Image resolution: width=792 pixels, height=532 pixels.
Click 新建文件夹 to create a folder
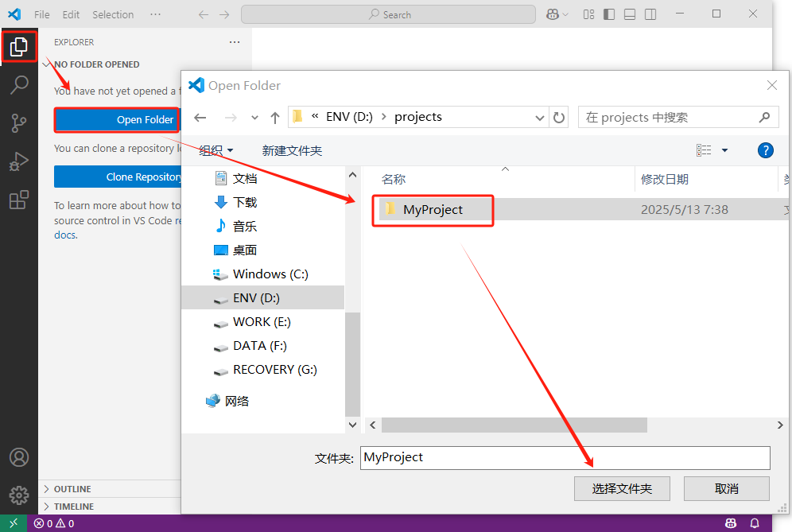pos(292,150)
